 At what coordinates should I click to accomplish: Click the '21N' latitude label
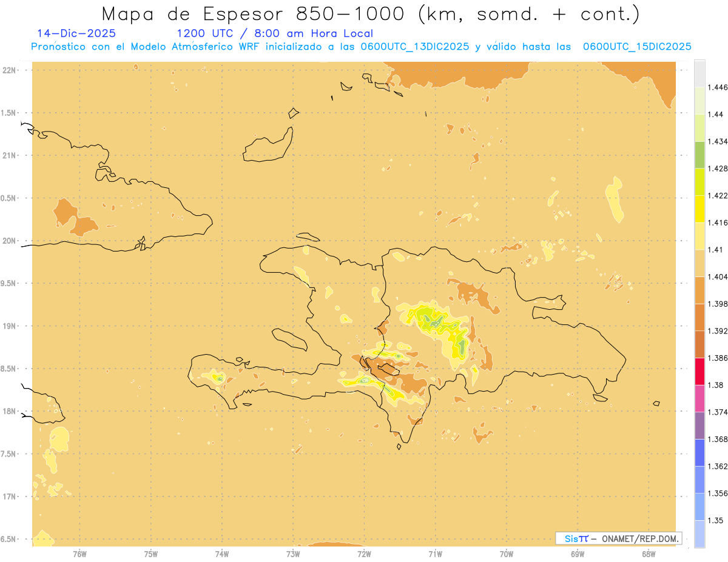[10, 155]
